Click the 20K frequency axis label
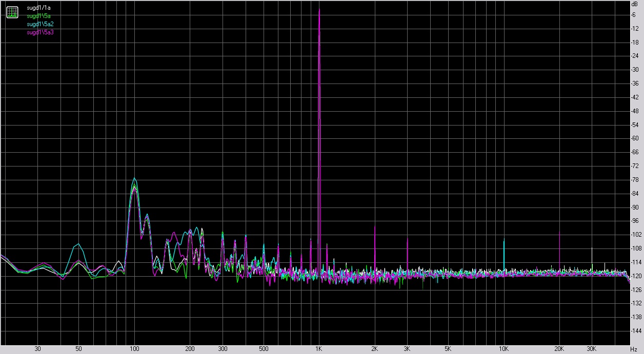Viewport: 644px width, 354px height. 559,349
